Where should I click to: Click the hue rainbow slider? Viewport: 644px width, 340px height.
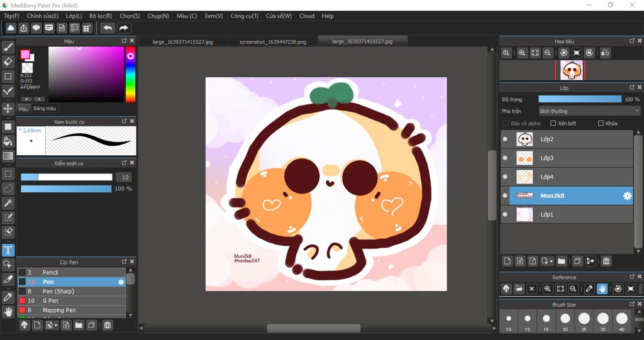tap(130, 74)
